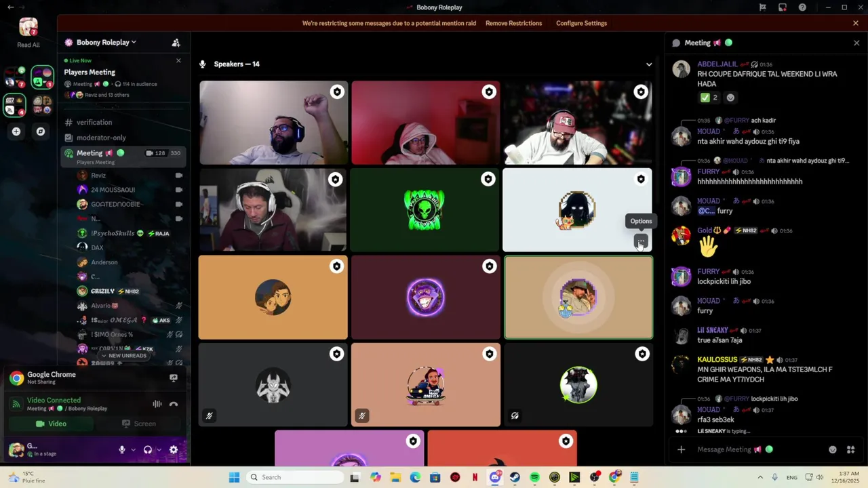The image size is (868, 488).
Task: Click muted mic icon on cartoon car tile
Action: [x=362, y=416]
